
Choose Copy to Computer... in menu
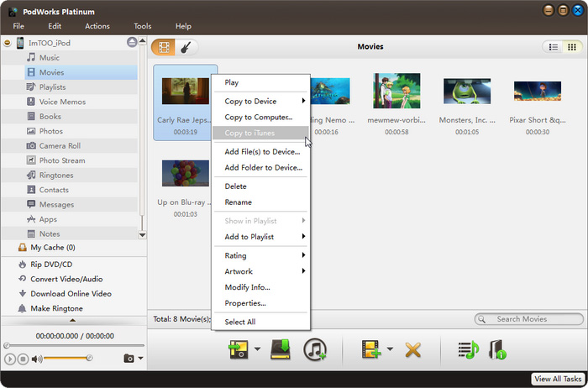point(260,117)
